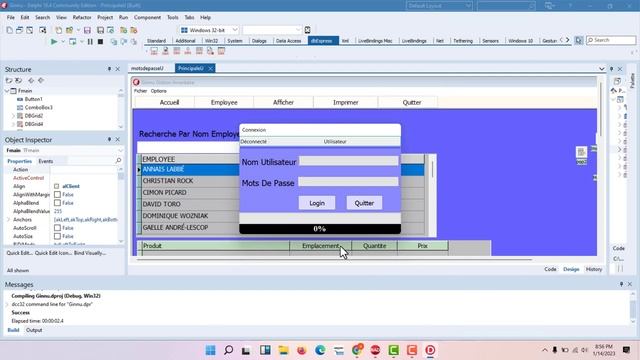
Task: Click the Trace Into step icon
Action: click(x=113, y=42)
